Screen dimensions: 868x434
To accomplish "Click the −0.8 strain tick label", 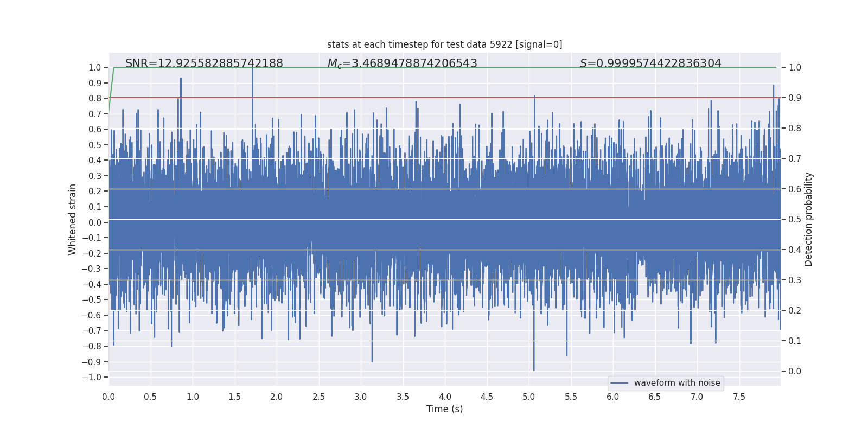I will click(x=92, y=346).
